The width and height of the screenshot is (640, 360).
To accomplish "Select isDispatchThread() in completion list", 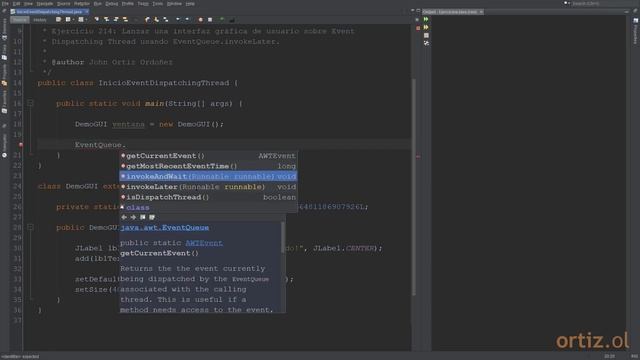I will (x=208, y=197).
